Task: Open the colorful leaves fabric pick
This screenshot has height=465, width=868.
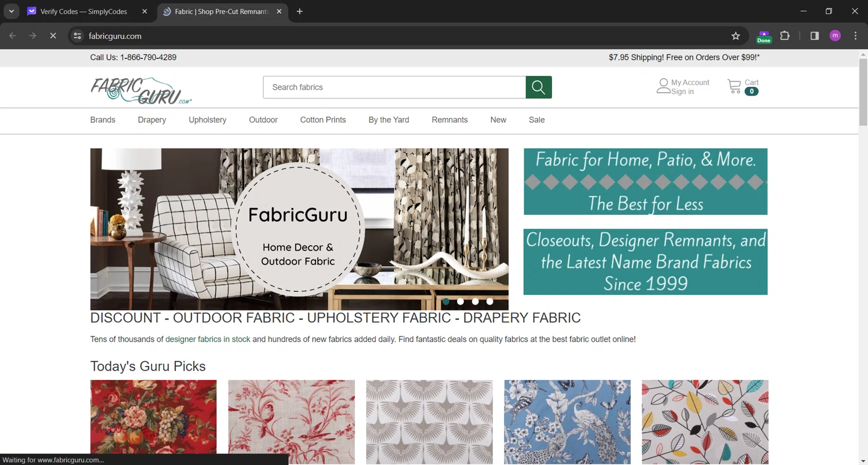Action: click(705, 422)
